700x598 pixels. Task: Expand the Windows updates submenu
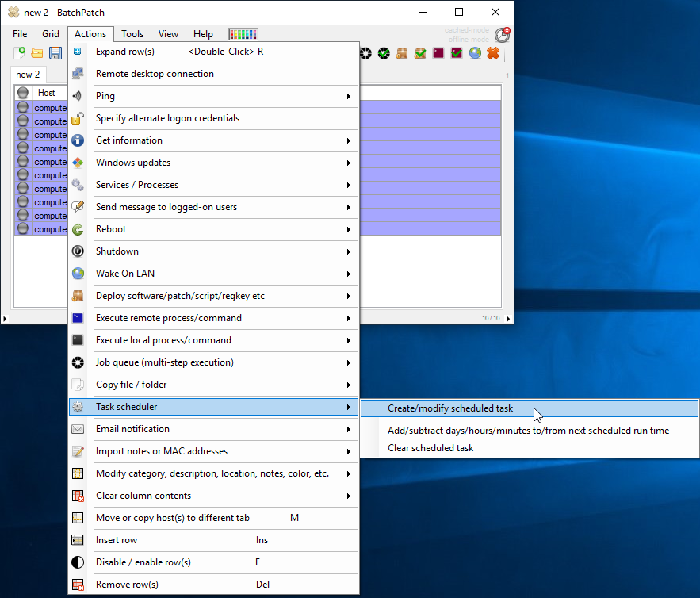(x=213, y=163)
